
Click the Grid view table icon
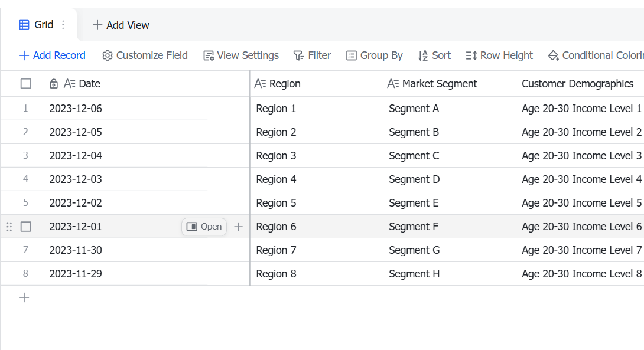pyautogui.click(x=24, y=25)
